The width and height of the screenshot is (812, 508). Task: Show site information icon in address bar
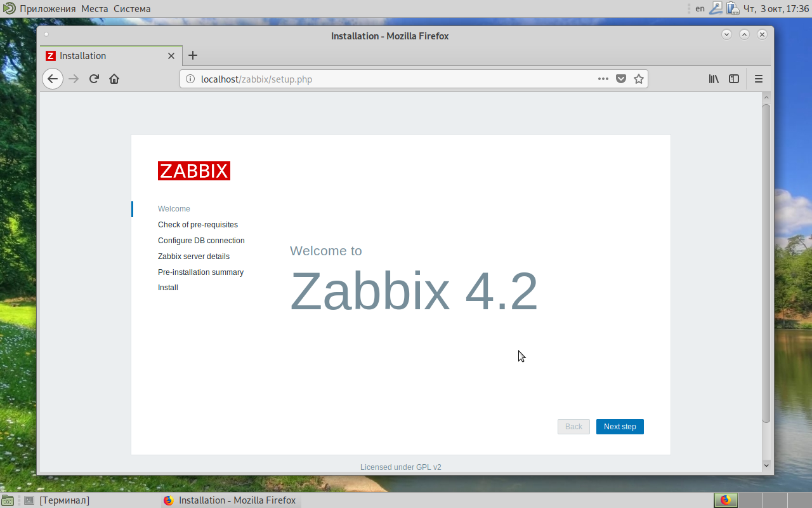190,79
